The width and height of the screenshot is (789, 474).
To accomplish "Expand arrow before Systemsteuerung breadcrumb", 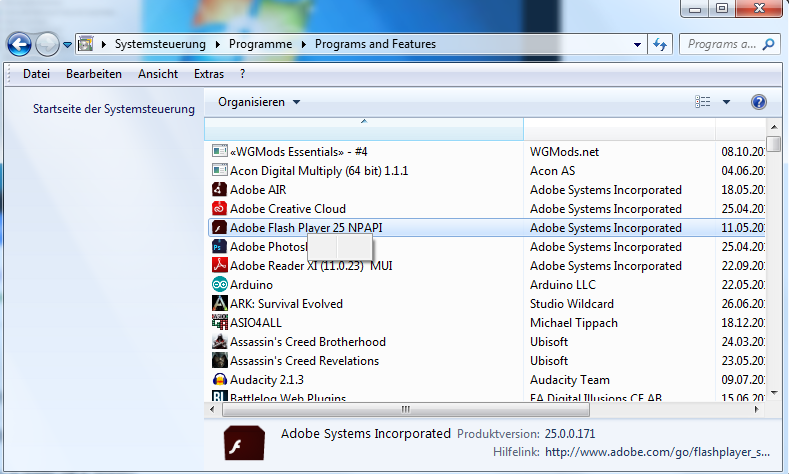I will point(104,44).
